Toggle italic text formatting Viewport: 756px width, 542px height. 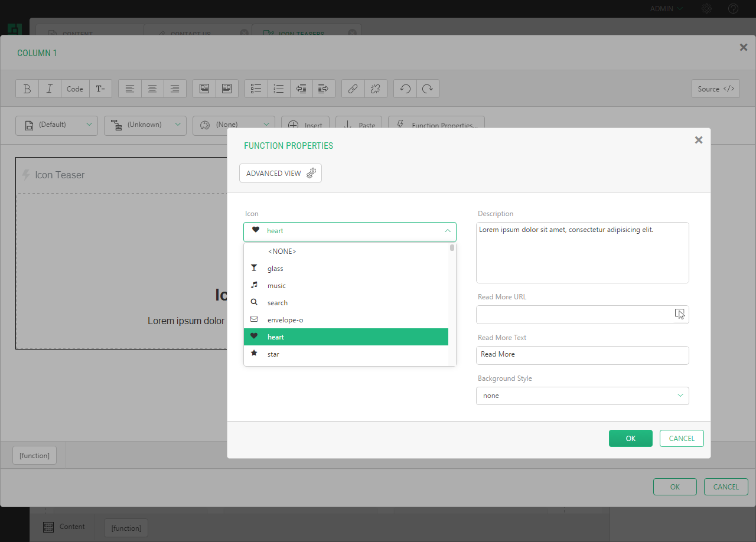tap(50, 89)
